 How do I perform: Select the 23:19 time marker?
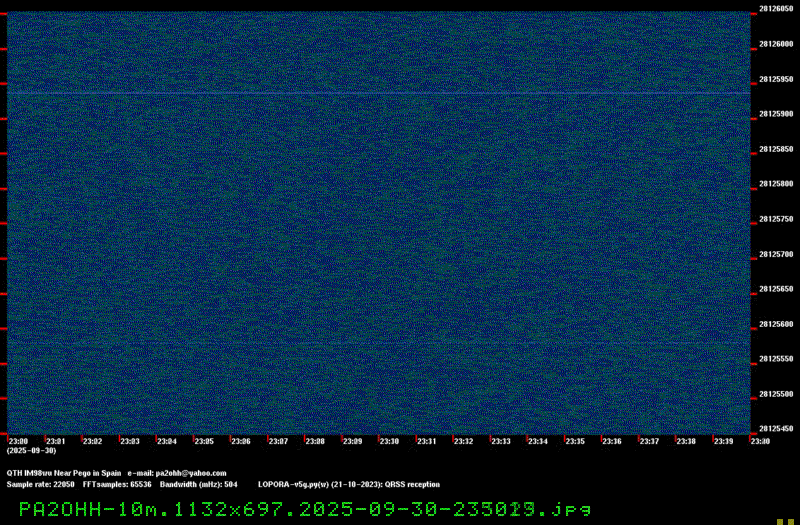tap(722, 441)
